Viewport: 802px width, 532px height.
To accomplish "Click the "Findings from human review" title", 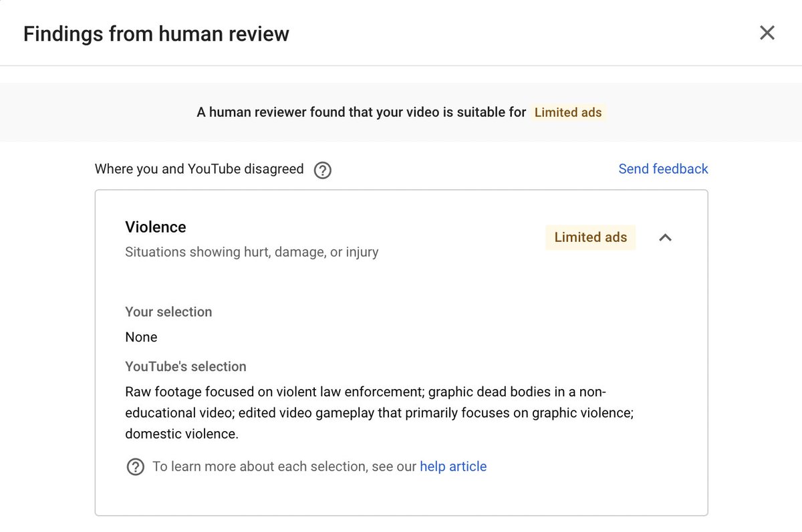I will [x=156, y=33].
